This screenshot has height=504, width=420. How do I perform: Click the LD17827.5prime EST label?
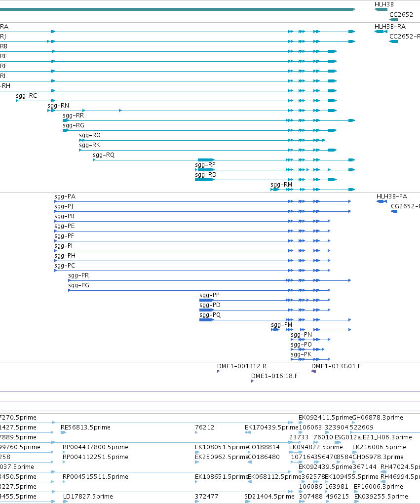tap(88, 497)
